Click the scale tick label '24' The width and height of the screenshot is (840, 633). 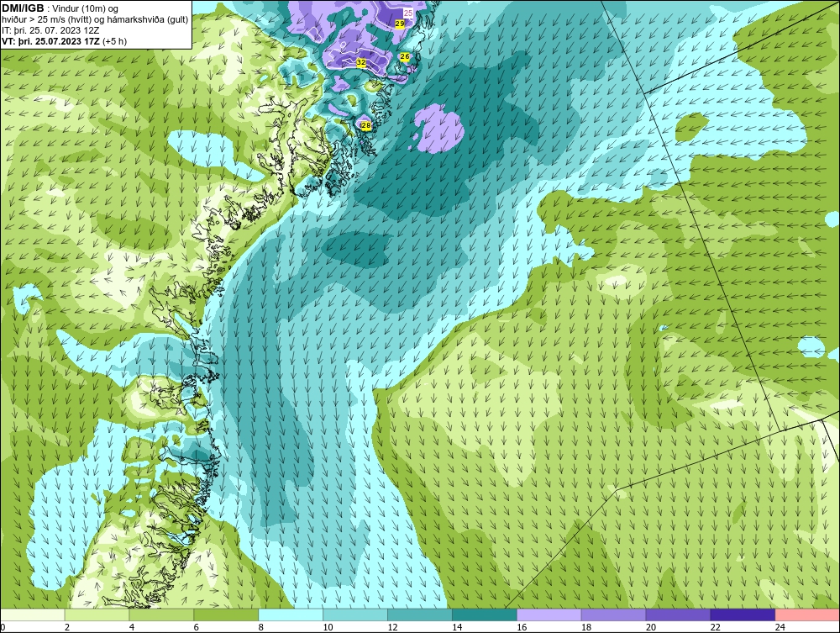point(780,627)
